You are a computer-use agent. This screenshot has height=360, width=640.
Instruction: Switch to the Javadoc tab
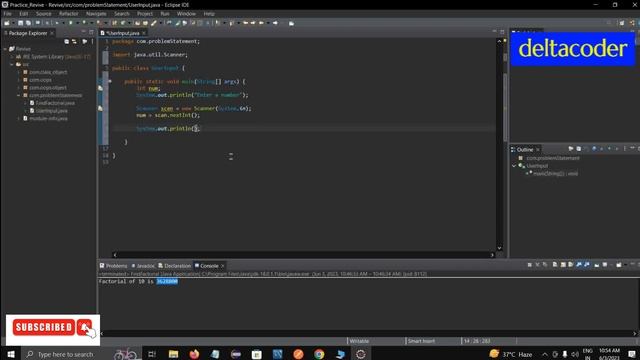point(142,266)
